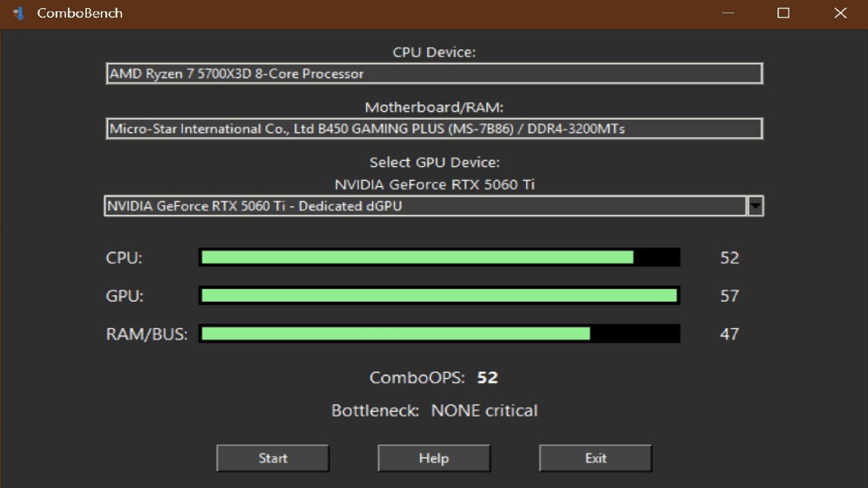Click the ComboBench title bar text
This screenshot has width=868, height=488.
coord(80,13)
